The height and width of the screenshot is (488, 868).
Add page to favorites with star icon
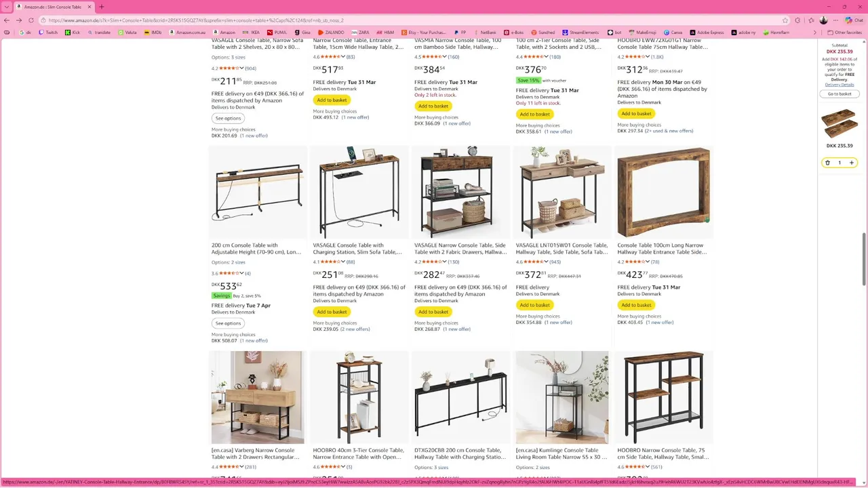[x=785, y=20]
